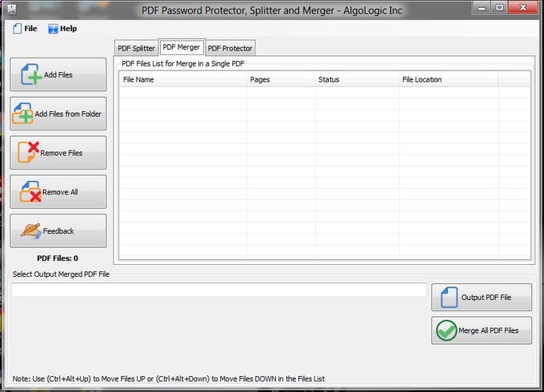Switch to the PDF Protector tab

[x=230, y=48]
